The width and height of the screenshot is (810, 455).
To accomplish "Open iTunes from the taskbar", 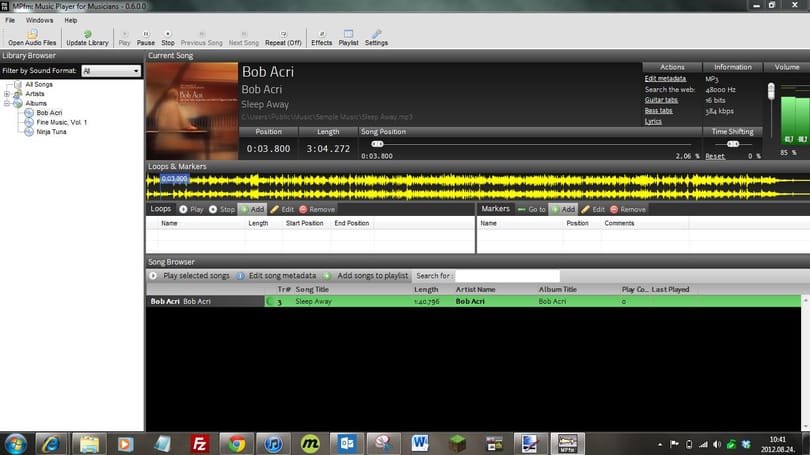I will (273, 444).
